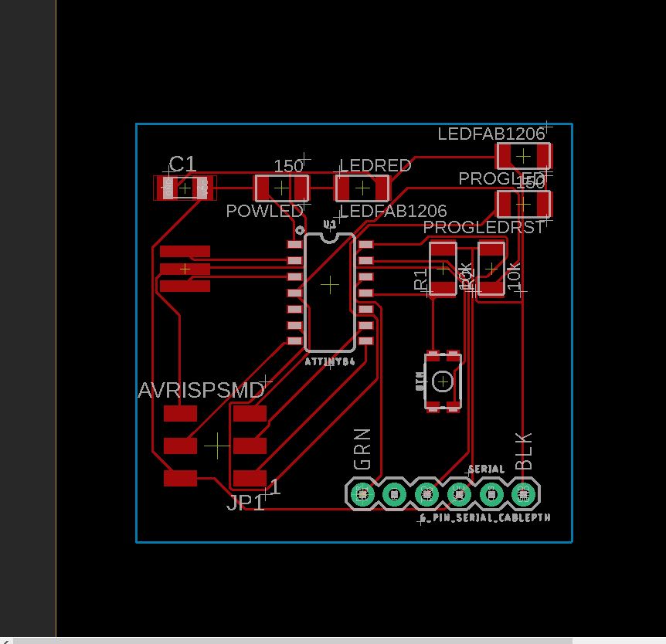The image size is (666, 644).
Task: Select the push button switch footprint
Action: click(x=443, y=381)
